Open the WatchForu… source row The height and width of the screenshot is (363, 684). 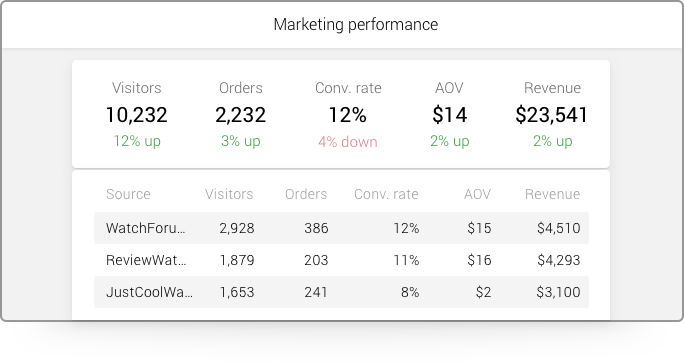341,228
